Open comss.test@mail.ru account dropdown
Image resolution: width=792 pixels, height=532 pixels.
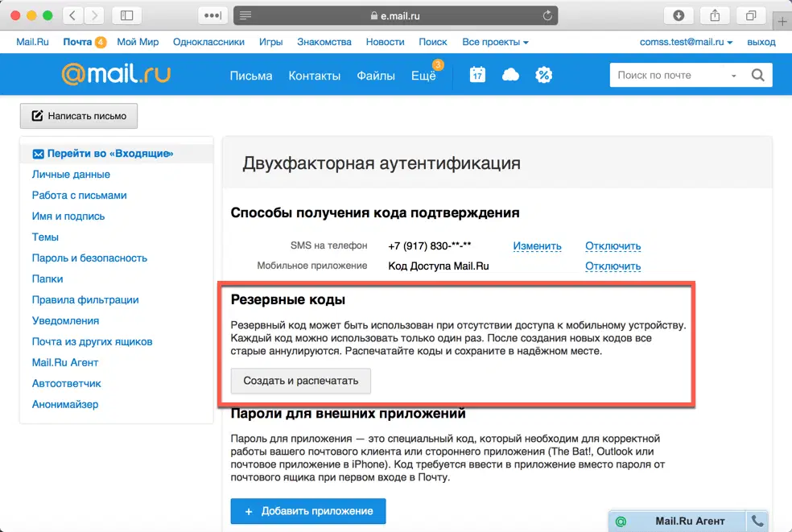(x=686, y=42)
